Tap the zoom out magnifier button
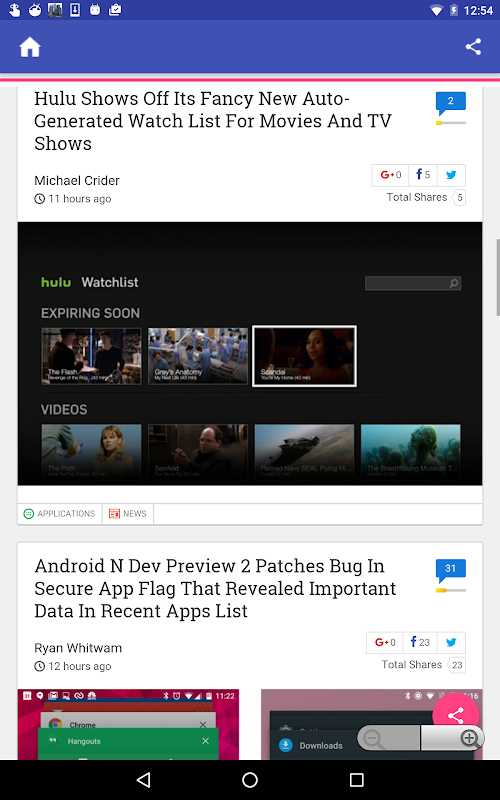Viewport: 500px width, 800px height. [x=389, y=738]
